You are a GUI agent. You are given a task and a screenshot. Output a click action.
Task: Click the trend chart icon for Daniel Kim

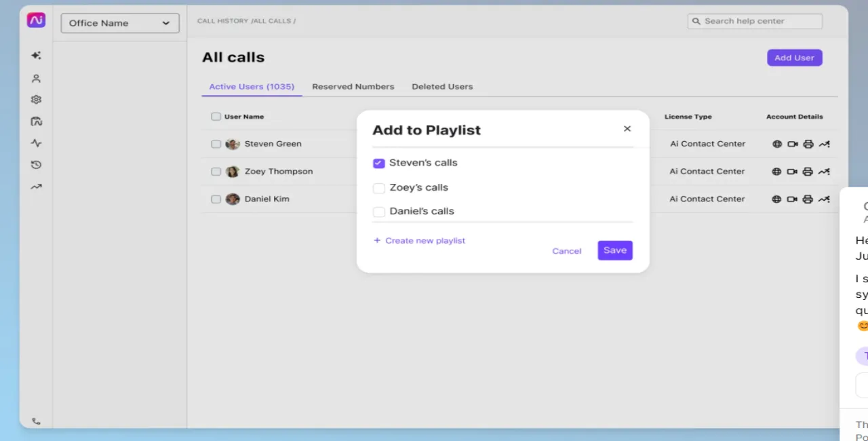coord(824,199)
